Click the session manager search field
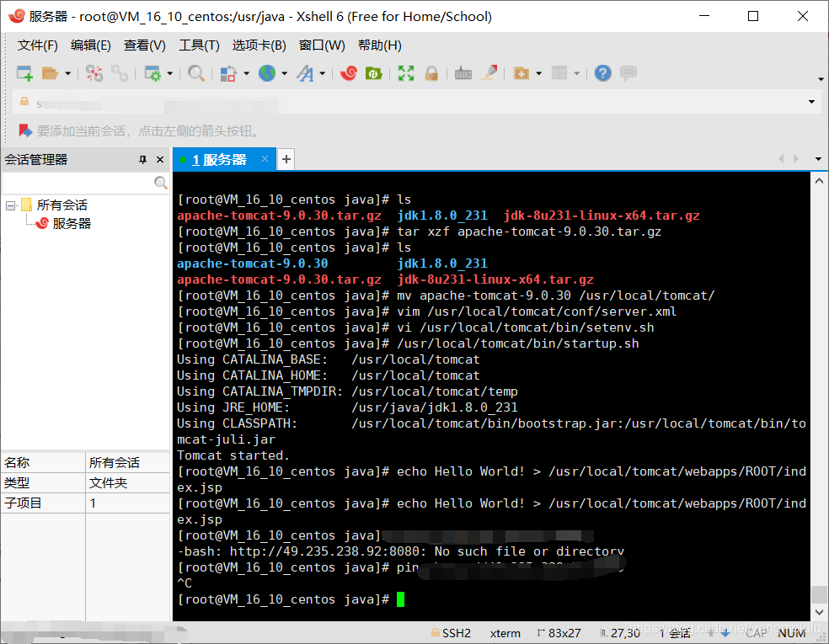 pyautogui.click(x=78, y=183)
